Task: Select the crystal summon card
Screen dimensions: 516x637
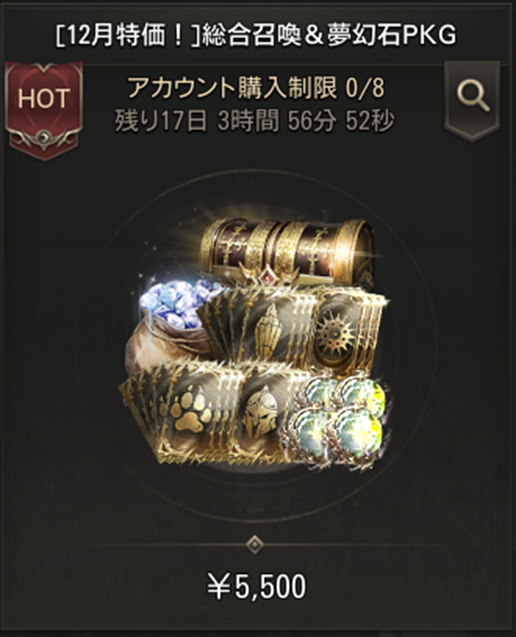Action: tap(262, 325)
